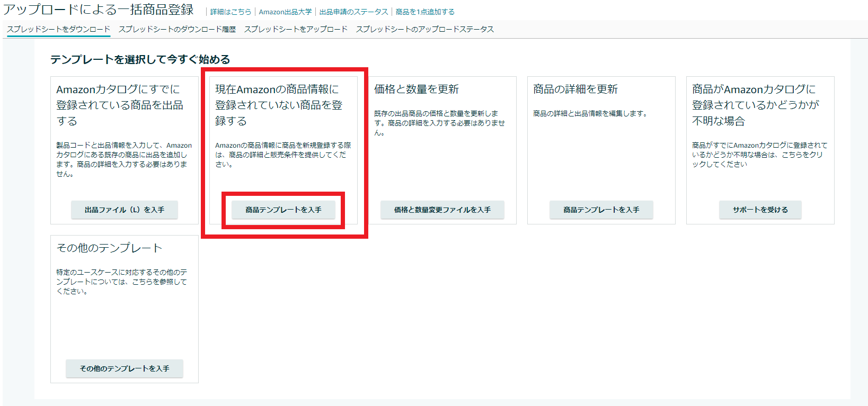Click the 価格と数量を更新 card title
The height and width of the screenshot is (406, 868).
[417, 89]
